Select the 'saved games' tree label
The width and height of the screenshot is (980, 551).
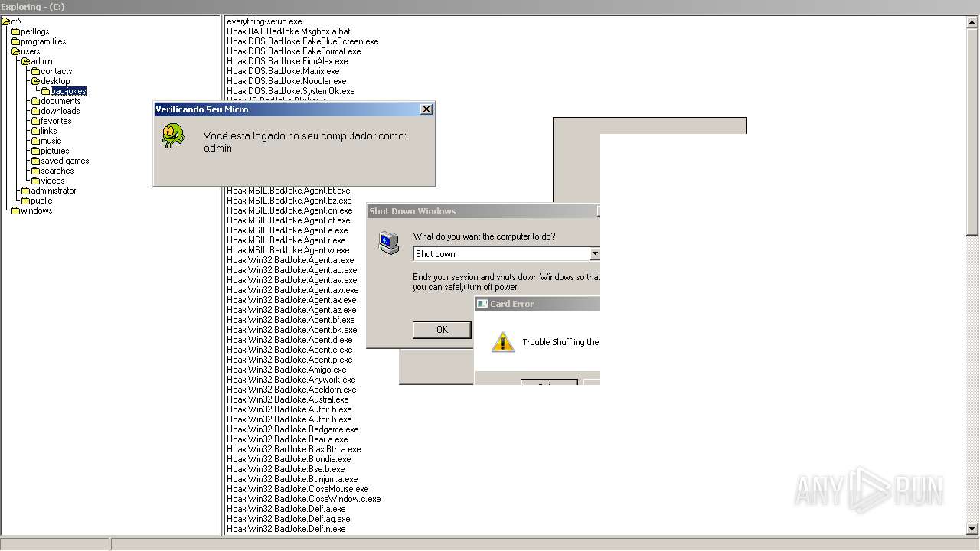(x=65, y=161)
